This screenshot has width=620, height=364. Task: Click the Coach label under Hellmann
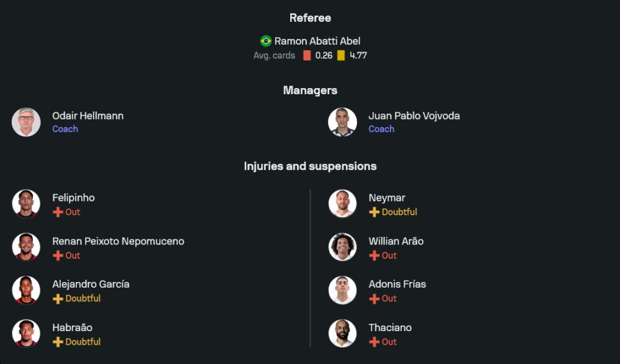[65, 129]
